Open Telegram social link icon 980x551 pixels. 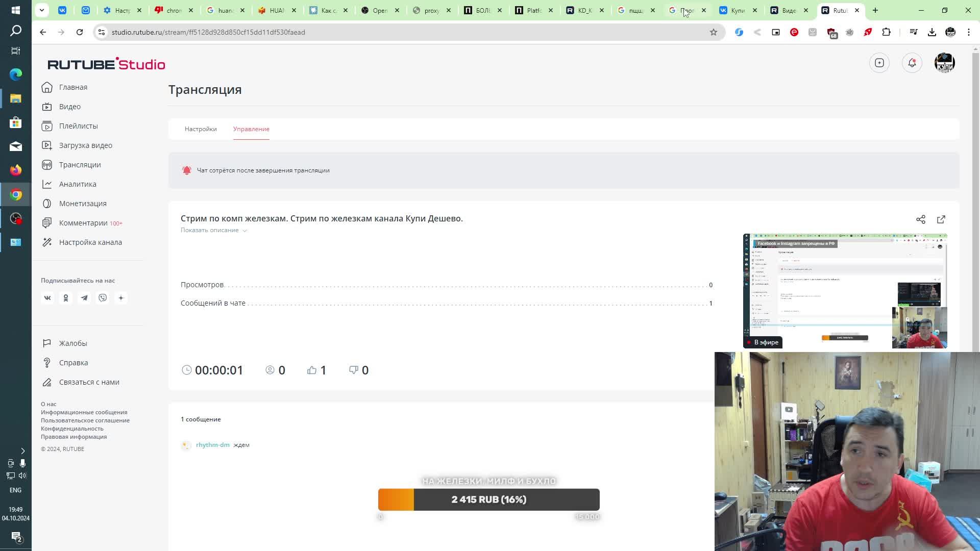84,298
